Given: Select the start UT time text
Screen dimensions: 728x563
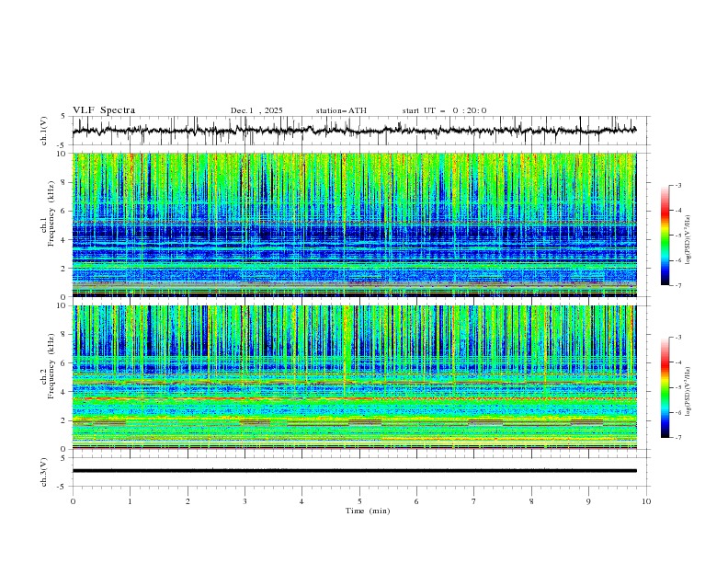Looking at the screenshot, I should click(x=444, y=110).
